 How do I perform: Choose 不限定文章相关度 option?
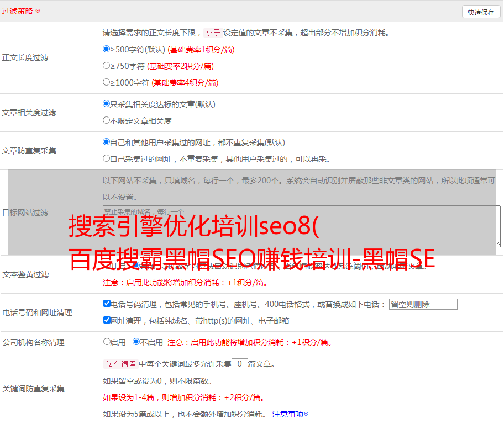(x=107, y=120)
